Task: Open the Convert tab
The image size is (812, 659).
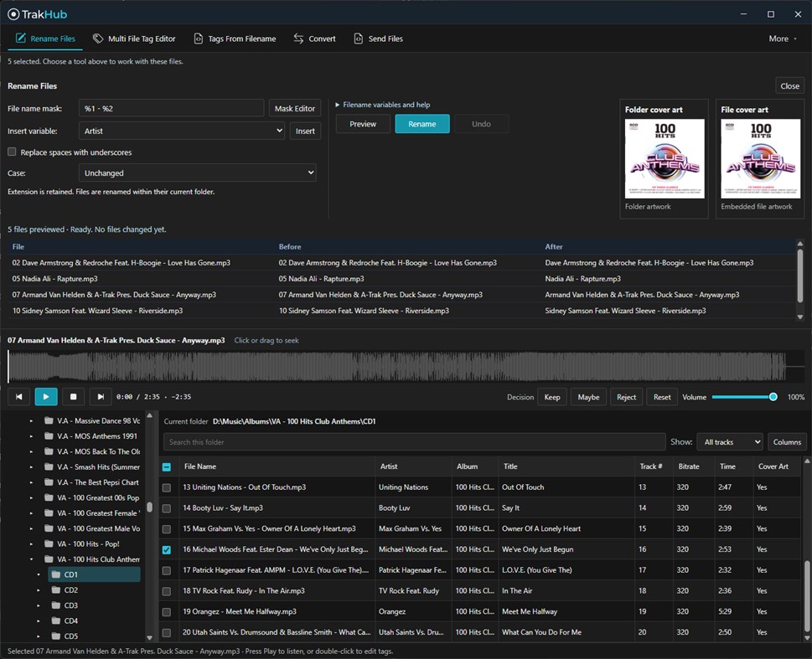Action: click(x=314, y=39)
